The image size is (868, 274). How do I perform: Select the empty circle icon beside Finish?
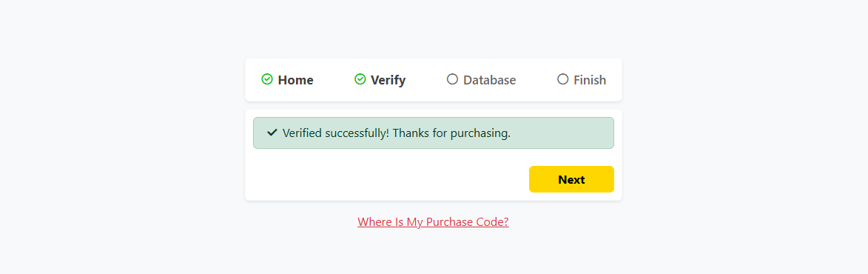[x=562, y=79]
